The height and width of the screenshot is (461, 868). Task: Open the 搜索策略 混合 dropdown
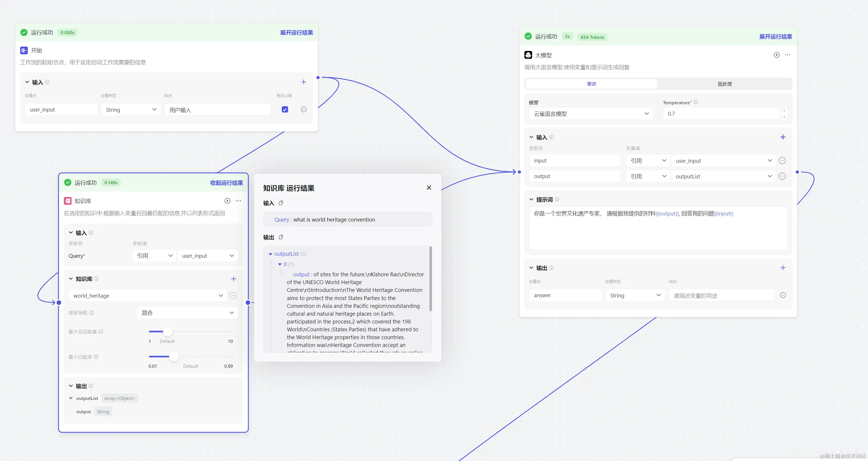pos(187,313)
